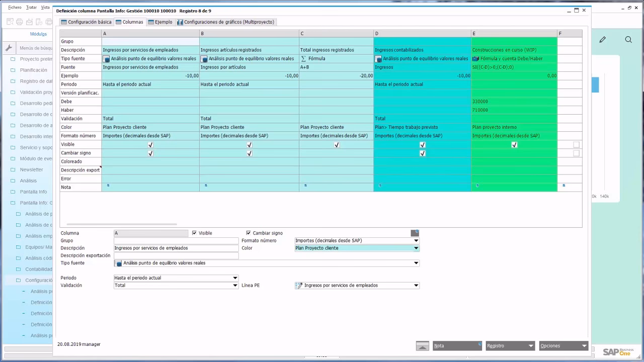Toggle the Cambiar signo checkbox in the detail form
644x362 pixels.
[249, 233]
